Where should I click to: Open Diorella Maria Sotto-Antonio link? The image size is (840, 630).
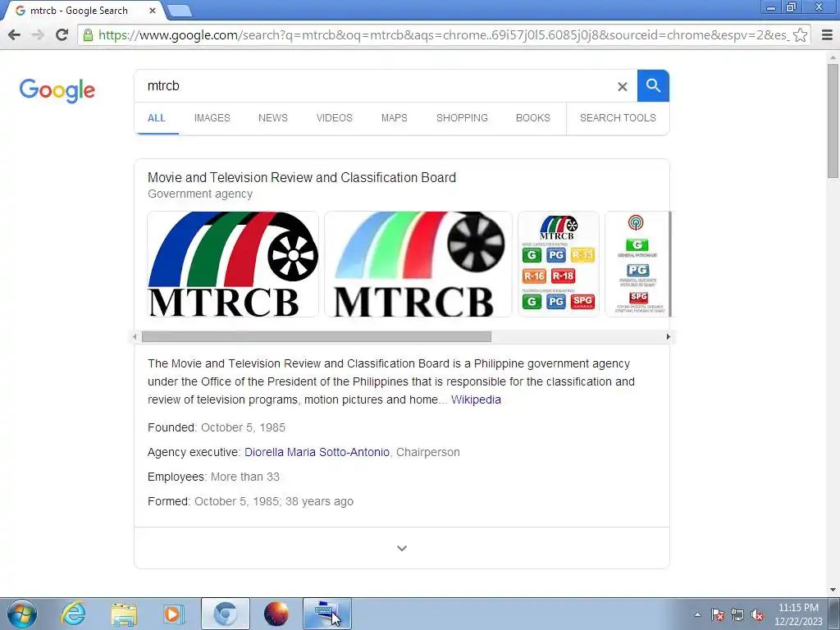coord(317,452)
